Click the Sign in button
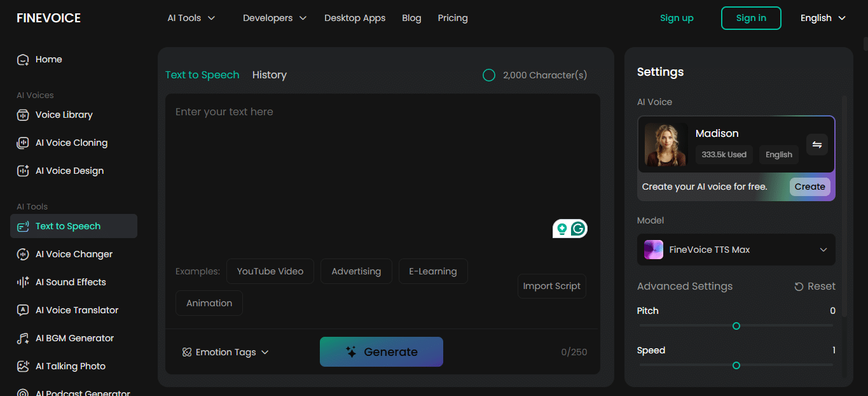868x396 pixels. coord(751,18)
